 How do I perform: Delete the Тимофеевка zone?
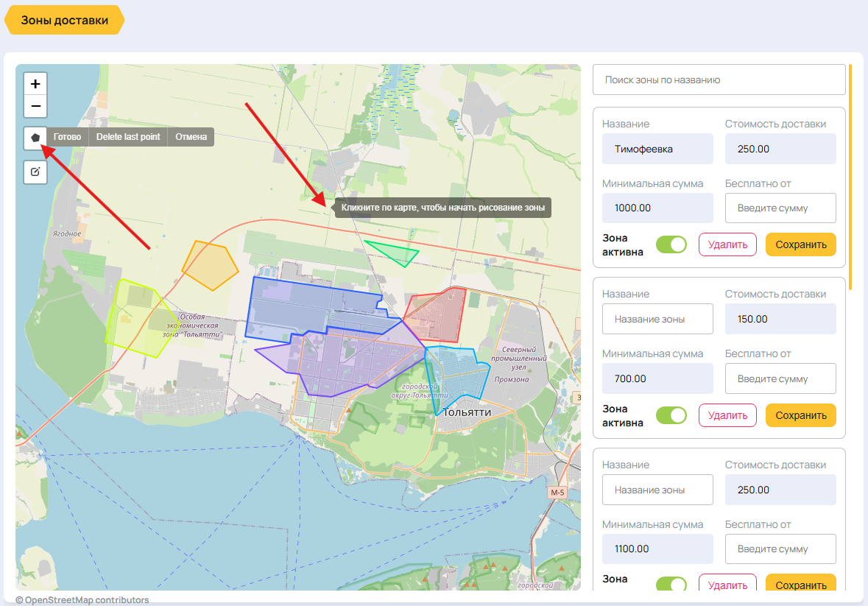click(727, 244)
